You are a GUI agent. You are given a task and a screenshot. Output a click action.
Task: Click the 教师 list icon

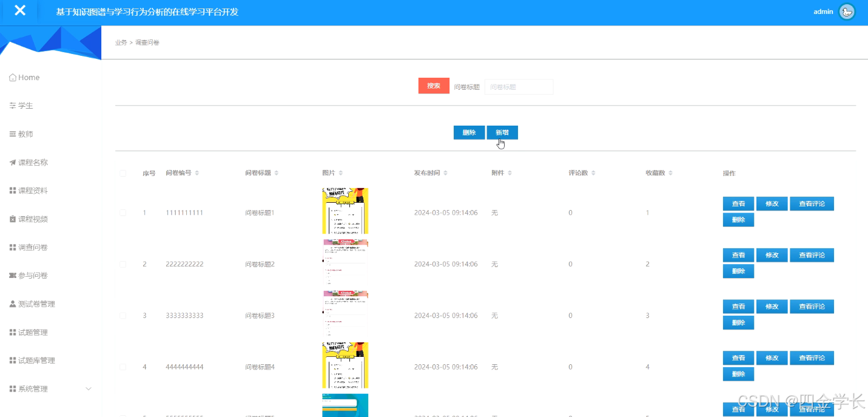click(13, 134)
